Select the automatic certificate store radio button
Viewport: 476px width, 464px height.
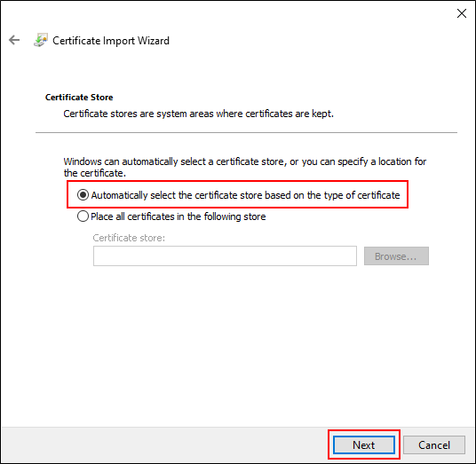(x=83, y=195)
